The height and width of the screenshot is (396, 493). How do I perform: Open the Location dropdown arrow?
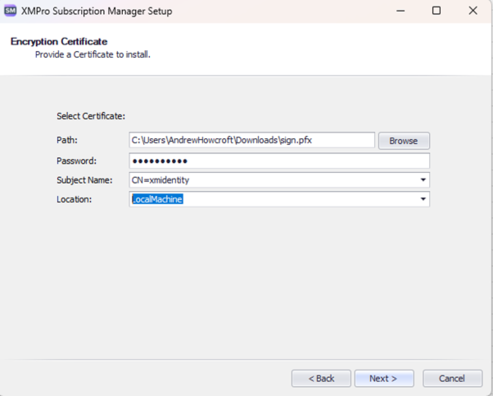pyautogui.click(x=423, y=199)
